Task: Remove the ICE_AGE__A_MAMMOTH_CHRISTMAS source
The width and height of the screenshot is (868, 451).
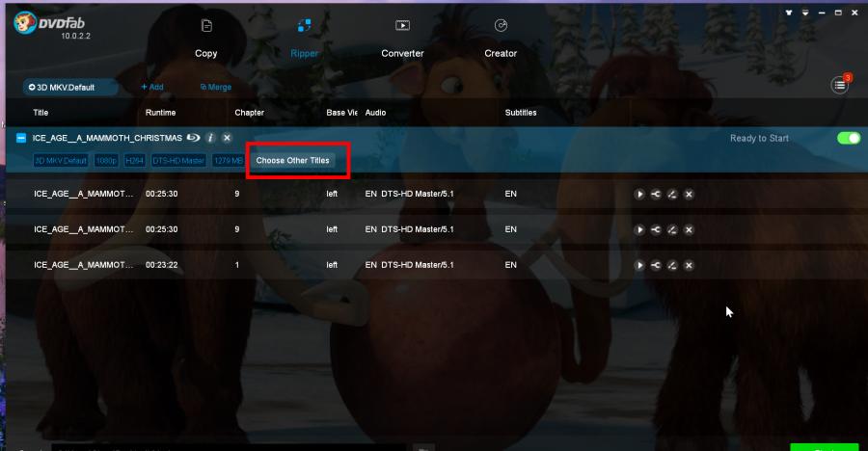Action: (227, 138)
